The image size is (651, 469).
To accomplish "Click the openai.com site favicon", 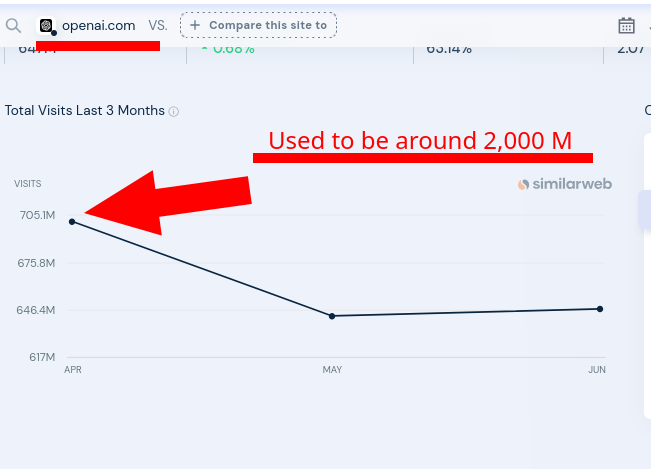I will point(46,26).
